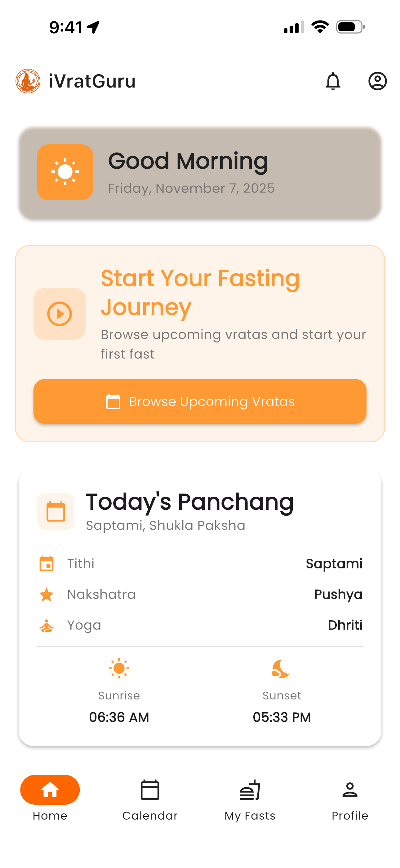Tap the sun icon in Good Morning card
Image resolution: width=400 pixels, height=868 pixels.
pyautogui.click(x=65, y=172)
